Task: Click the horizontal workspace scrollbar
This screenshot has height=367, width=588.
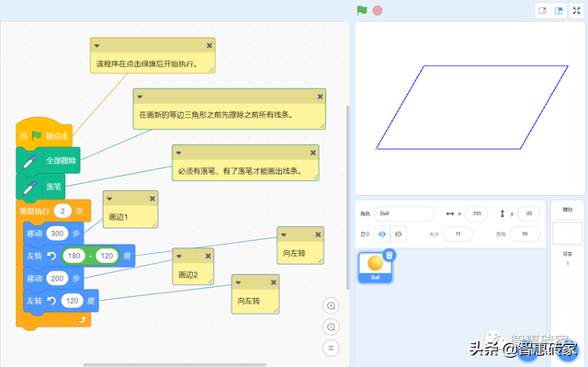Action: click(175, 364)
